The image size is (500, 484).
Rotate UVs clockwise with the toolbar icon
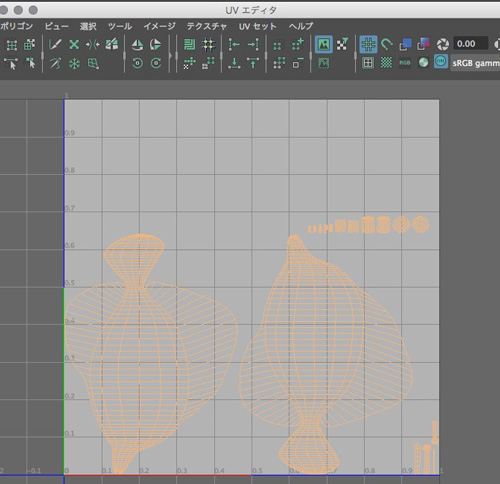pos(156,63)
